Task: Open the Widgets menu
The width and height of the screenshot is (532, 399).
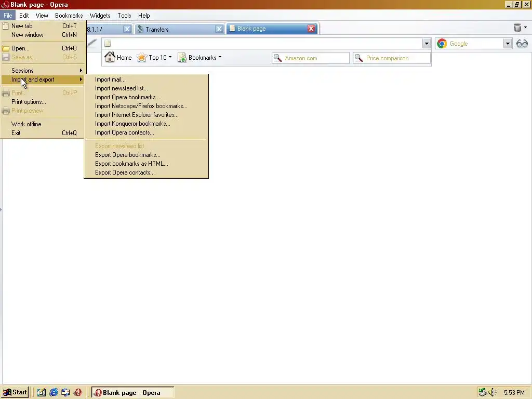Action: coord(100,15)
